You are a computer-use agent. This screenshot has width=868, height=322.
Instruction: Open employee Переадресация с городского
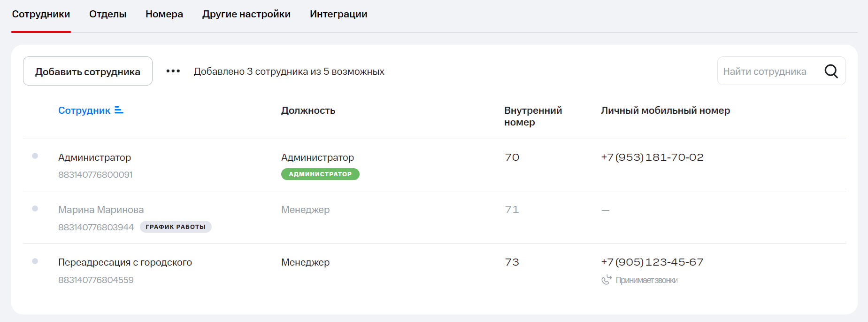[x=125, y=262]
